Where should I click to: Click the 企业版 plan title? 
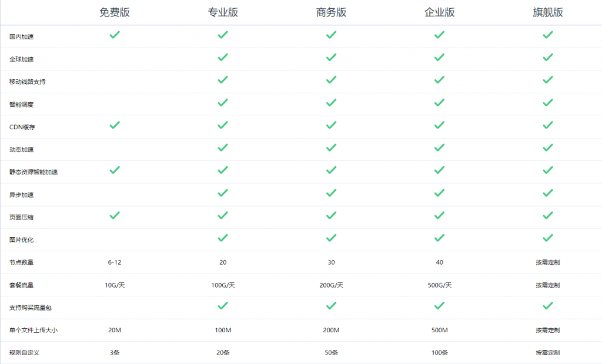pyautogui.click(x=439, y=12)
